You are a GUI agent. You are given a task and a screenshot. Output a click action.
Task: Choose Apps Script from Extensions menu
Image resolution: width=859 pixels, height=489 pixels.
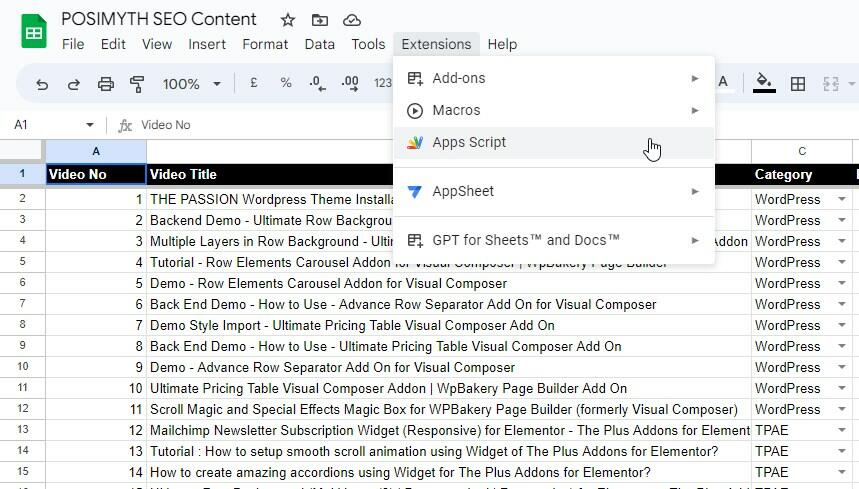tap(554, 142)
